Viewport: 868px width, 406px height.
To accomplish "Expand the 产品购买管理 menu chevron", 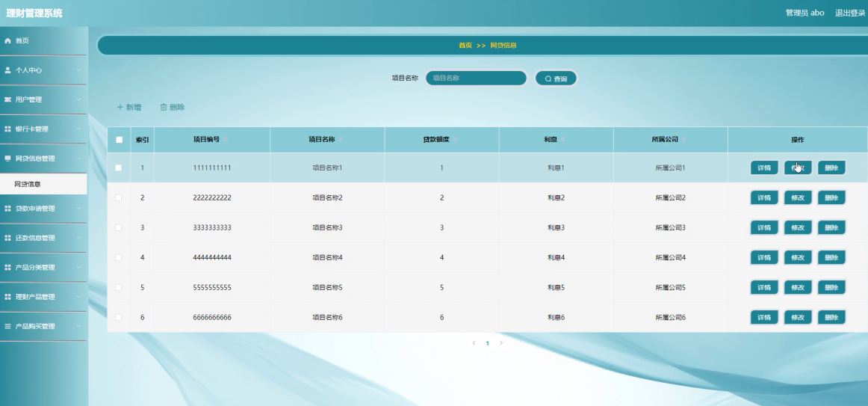I will pos(78,326).
